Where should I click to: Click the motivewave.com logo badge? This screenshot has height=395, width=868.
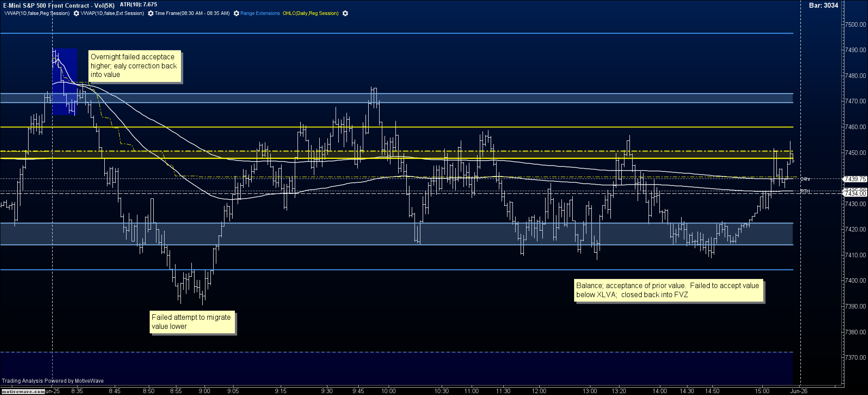tap(23, 391)
